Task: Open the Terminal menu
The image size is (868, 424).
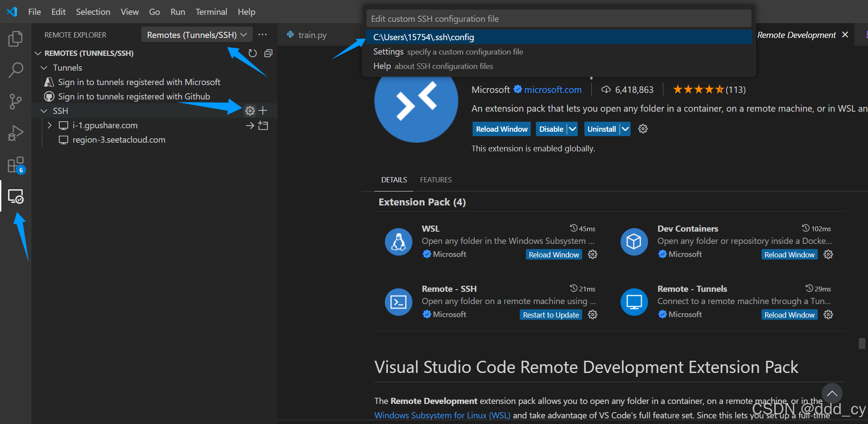Action: [x=211, y=12]
